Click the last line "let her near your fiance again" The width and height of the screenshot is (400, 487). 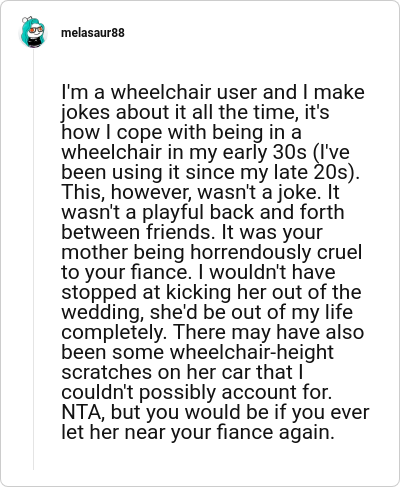pyautogui.click(x=198, y=433)
